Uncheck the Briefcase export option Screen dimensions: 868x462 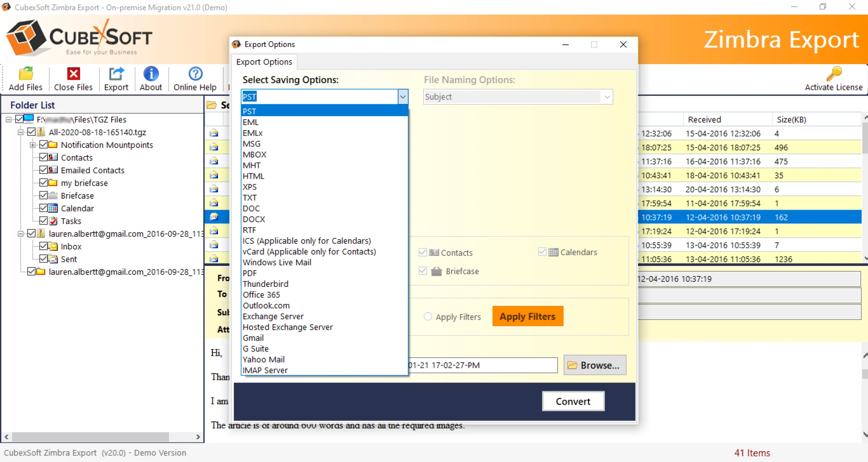point(423,271)
